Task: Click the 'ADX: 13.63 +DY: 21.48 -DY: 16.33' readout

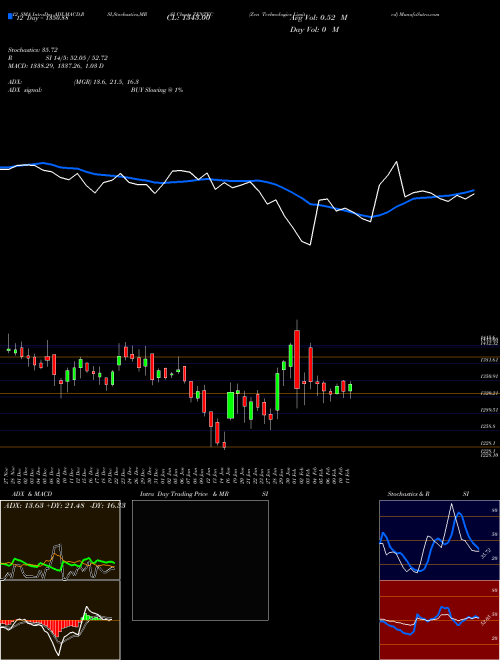Action: click(x=65, y=506)
